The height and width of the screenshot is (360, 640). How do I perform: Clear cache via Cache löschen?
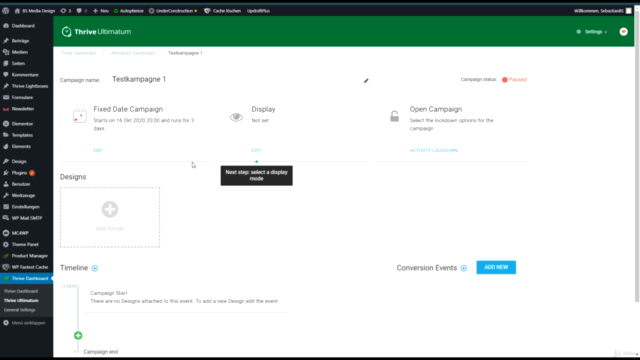222,11
